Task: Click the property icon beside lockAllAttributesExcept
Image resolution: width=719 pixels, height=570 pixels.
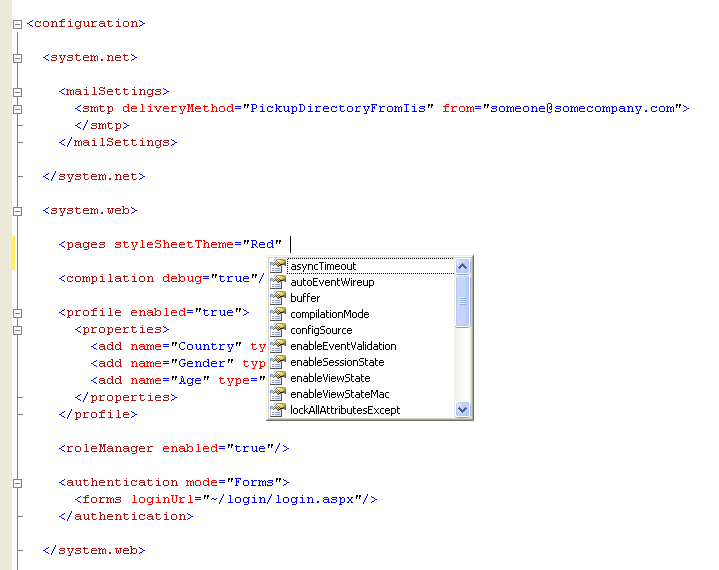Action: [277, 410]
